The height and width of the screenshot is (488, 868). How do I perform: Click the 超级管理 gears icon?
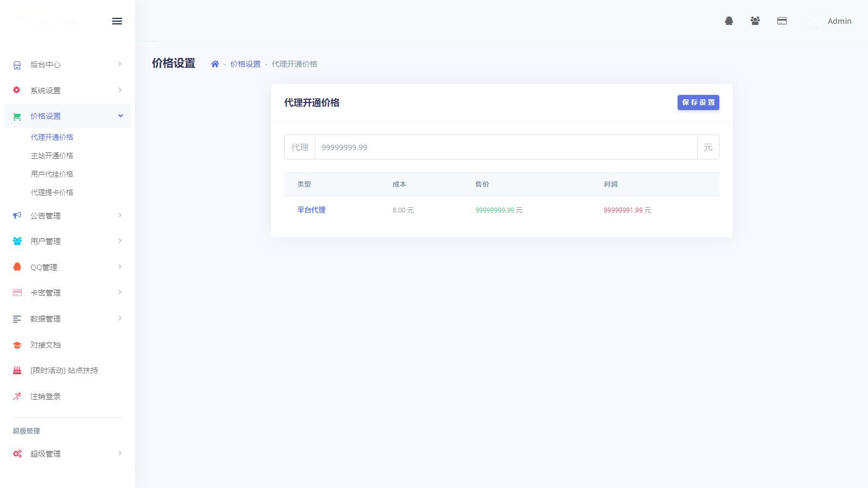coord(17,454)
